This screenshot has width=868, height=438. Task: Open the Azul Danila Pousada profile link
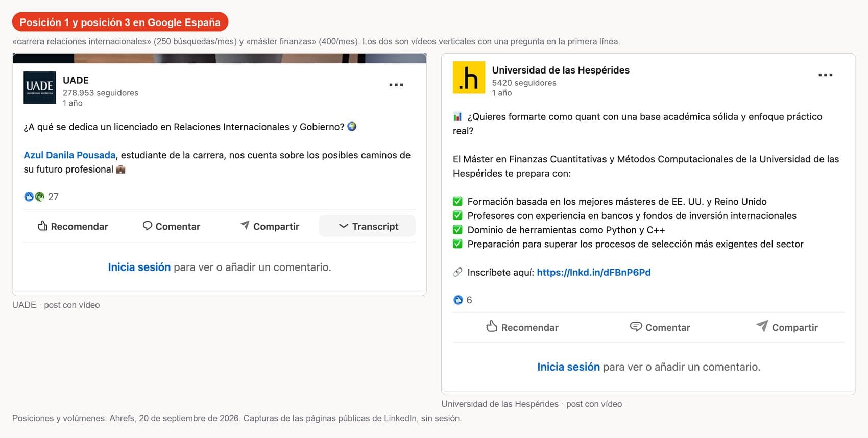pyautogui.click(x=69, y=155)
